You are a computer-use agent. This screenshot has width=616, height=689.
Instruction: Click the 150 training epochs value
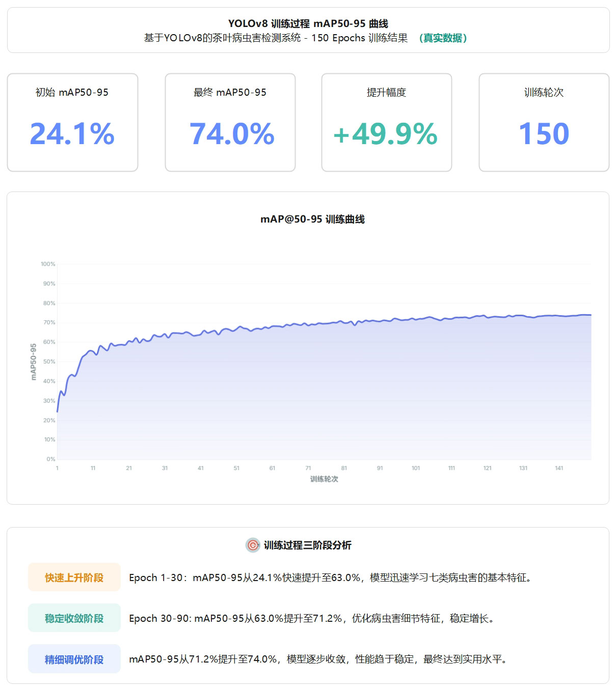click(x=544, y=134)
